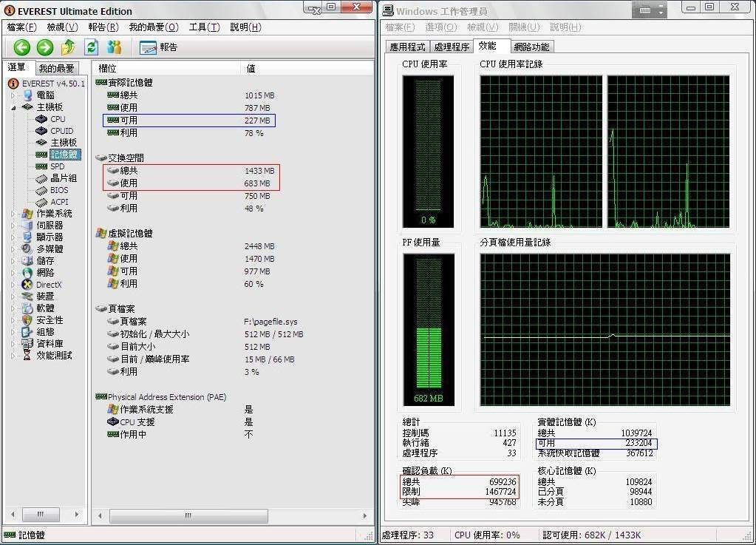Open the 應用程式 tab in Task Manager

[x=408, y=47]
